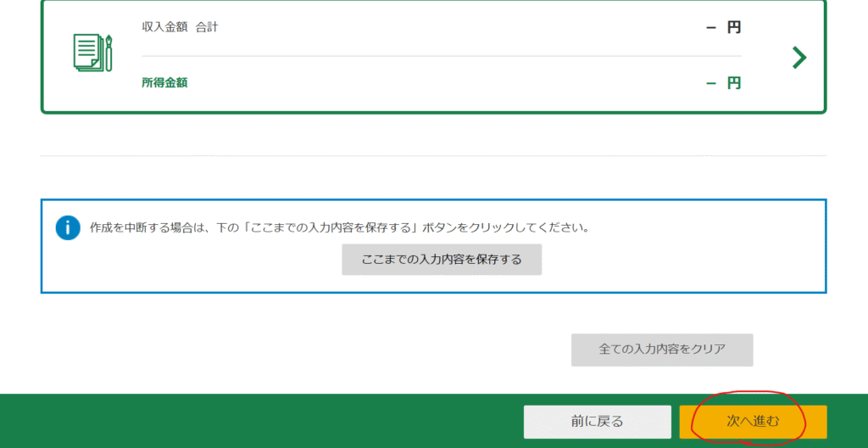The width and height of the screenshot is (868, 448).
Task: Go back with the 前に戻る button
Action: (x=585, y=421)
